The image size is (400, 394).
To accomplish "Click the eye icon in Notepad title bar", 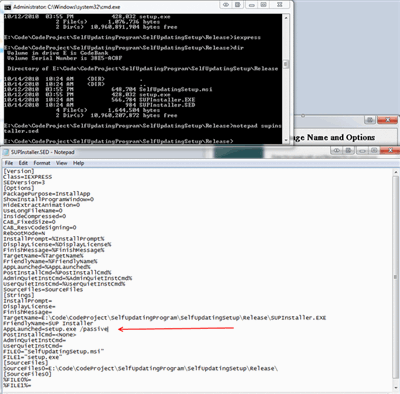I will (337, 150).
